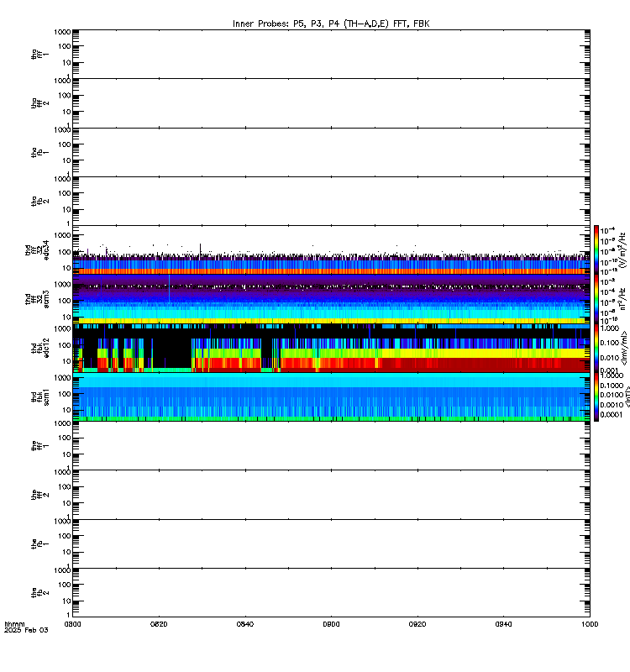Select the 1000 time axis label
Screen dimensions: 630x672
coord(590,624)
